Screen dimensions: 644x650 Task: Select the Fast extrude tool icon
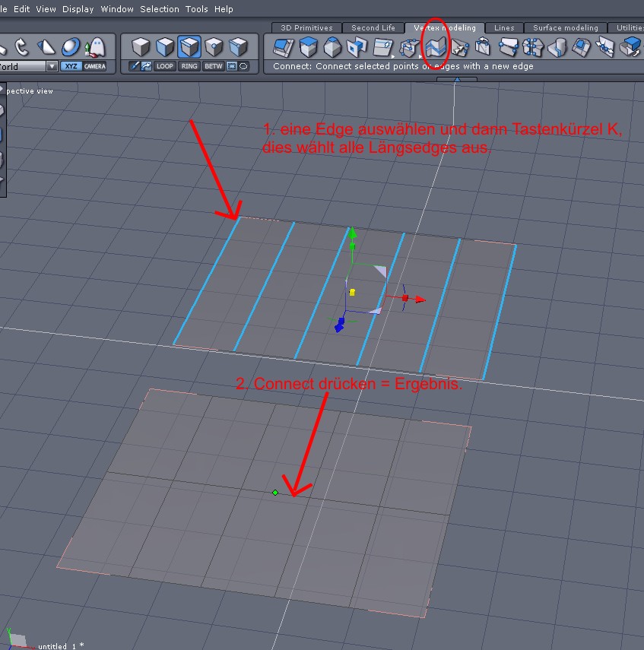(x=284, y=47)
